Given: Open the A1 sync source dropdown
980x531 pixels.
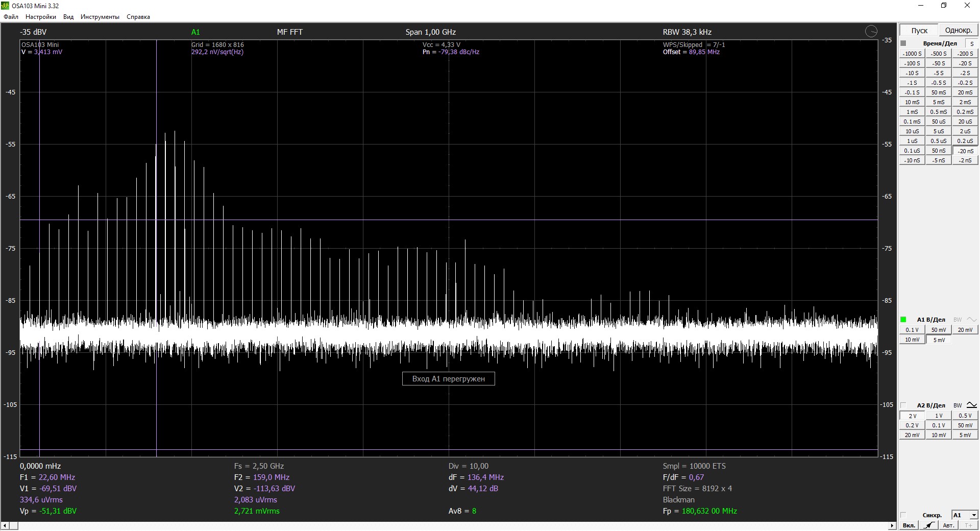Looking at the screenshot, I should coord(965,515).
